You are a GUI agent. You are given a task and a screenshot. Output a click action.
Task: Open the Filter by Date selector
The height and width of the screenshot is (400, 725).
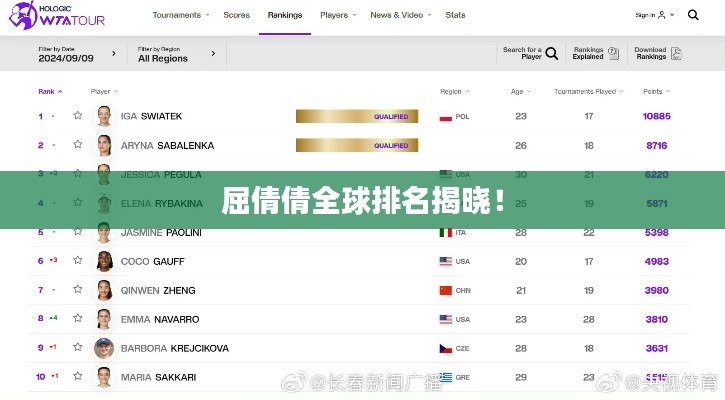77,54
